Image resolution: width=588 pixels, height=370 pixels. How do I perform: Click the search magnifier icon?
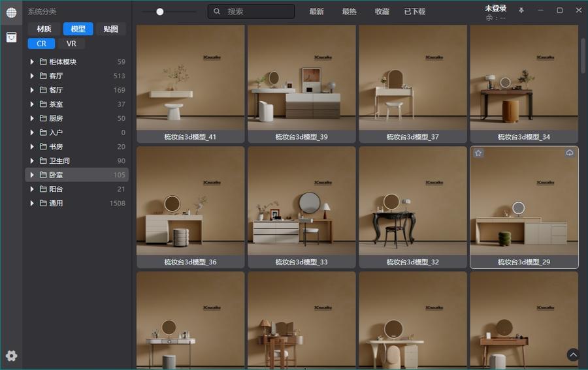point(217,12)
